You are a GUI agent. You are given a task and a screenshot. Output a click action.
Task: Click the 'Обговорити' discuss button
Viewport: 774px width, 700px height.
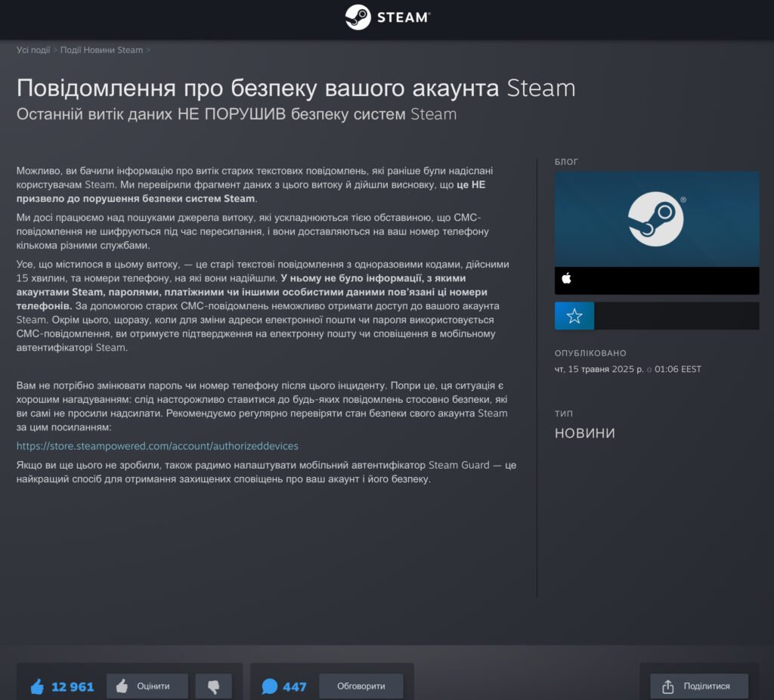click(x=361, y=686)
